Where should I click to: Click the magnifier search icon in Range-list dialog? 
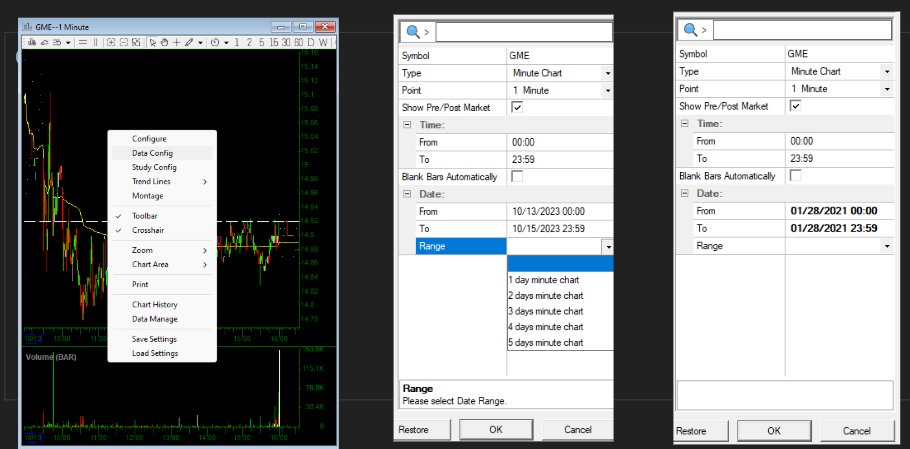pos(413,32)
